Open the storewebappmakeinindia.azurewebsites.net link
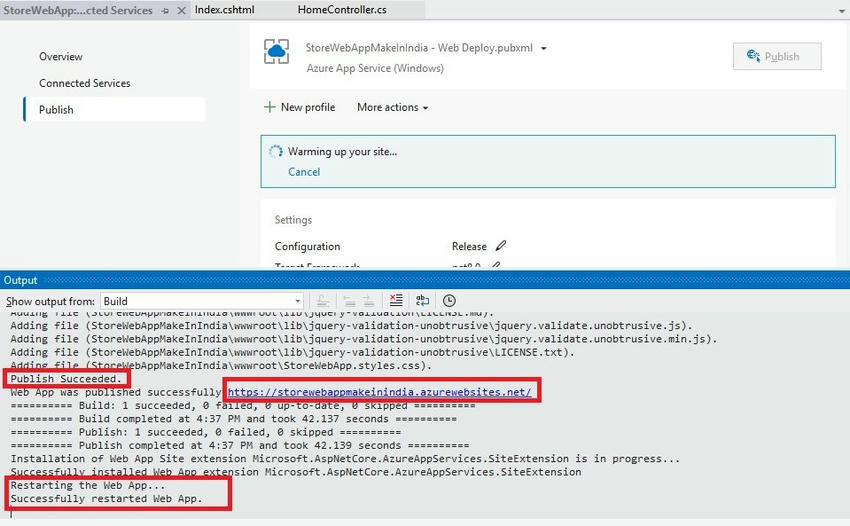 pos(379,392)
